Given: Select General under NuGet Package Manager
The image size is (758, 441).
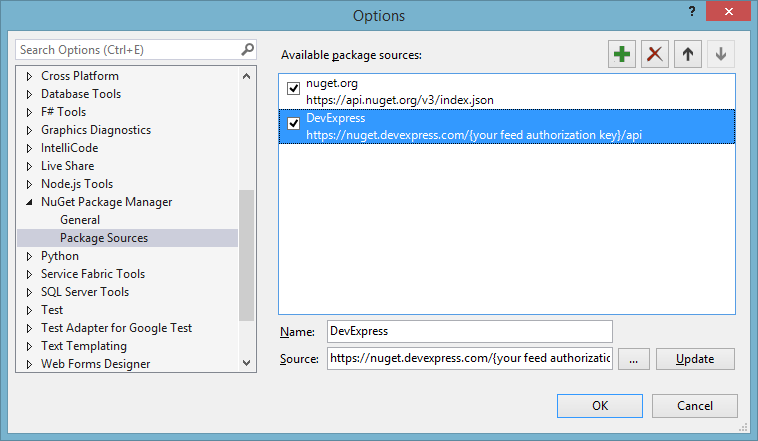Looking at the screenshot, I should [80, 220].
